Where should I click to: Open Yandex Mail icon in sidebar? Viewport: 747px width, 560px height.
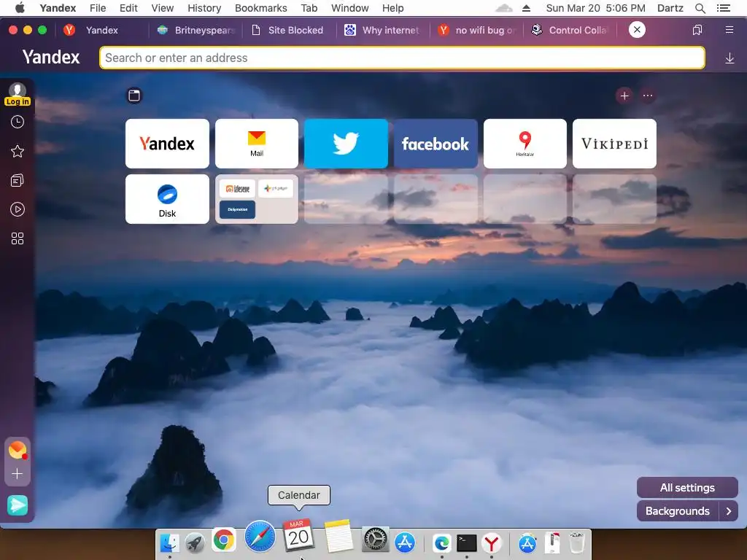click(18, 450)
